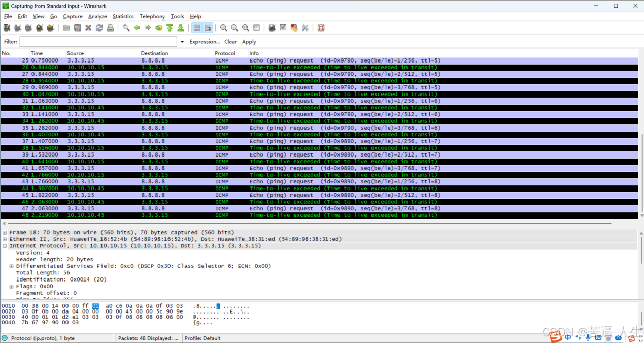644x343 pixels.
Task: Open preferences wrench icon
Action: (305, 28)
